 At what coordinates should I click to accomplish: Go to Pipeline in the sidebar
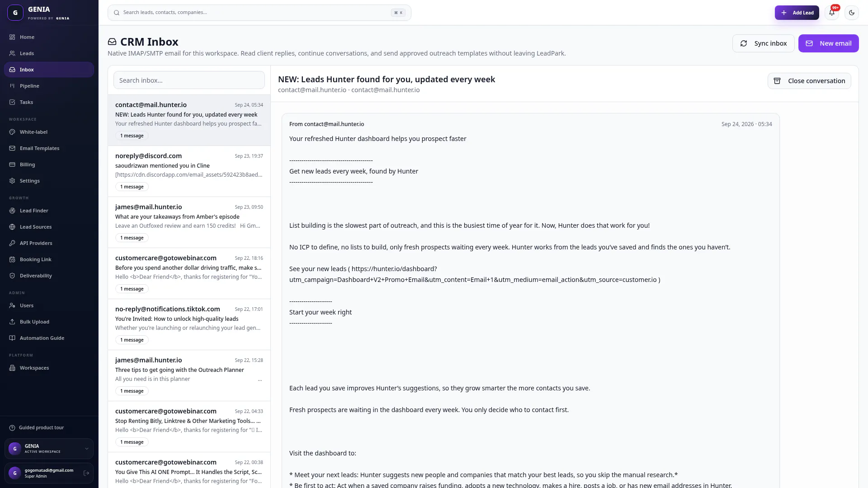click(x=49, y=86)
